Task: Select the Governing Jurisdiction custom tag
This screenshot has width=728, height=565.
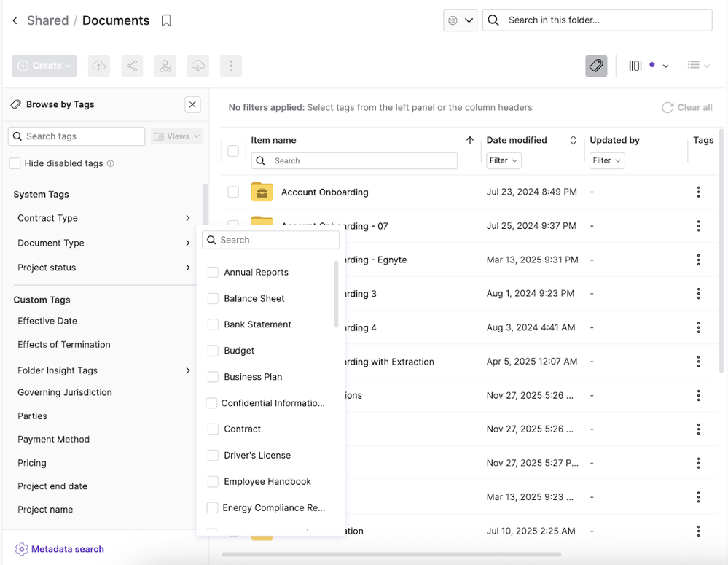Action: tap(65, 392)
